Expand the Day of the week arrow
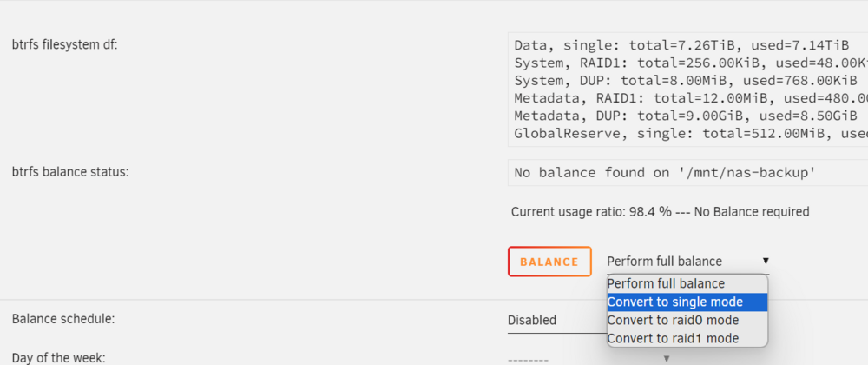 pyautogui.click(x=667, y=358)
